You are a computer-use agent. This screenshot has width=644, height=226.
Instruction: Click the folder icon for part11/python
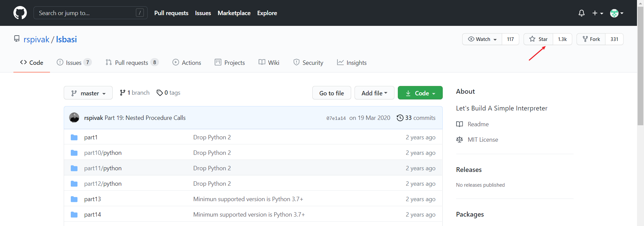74,168
